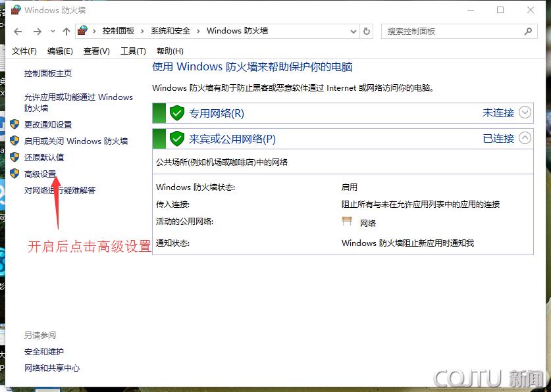The height and width of the screenshot is (392, 551).
Task: Open the 文件(F) menu
Action: click(24, 51)
